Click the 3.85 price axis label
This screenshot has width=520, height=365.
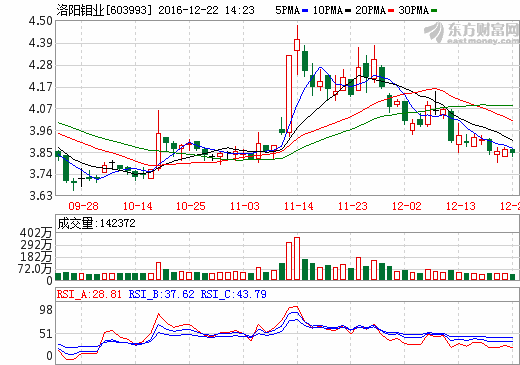click(x=41, y=153)
